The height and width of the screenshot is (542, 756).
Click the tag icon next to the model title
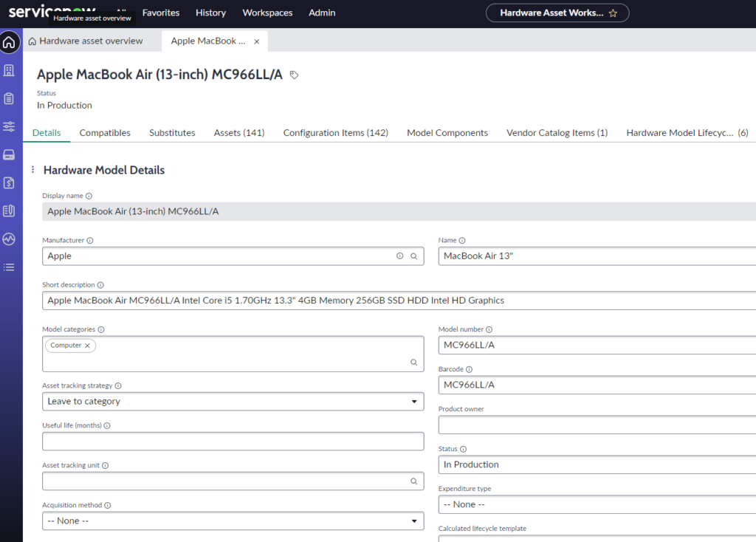(x=293, y=75)
